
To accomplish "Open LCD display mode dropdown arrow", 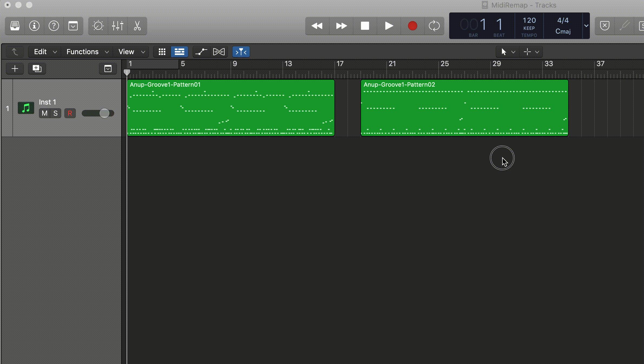I will point(586,26).
